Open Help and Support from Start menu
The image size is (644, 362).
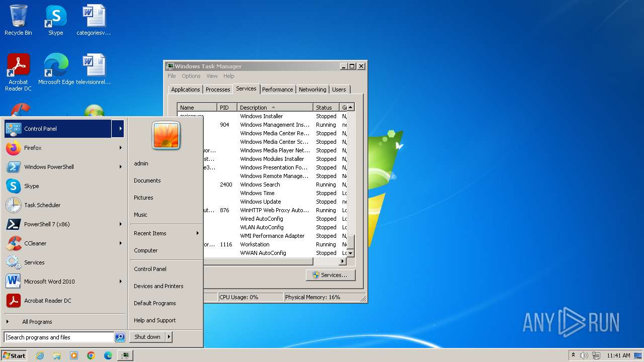coord(155,320)
